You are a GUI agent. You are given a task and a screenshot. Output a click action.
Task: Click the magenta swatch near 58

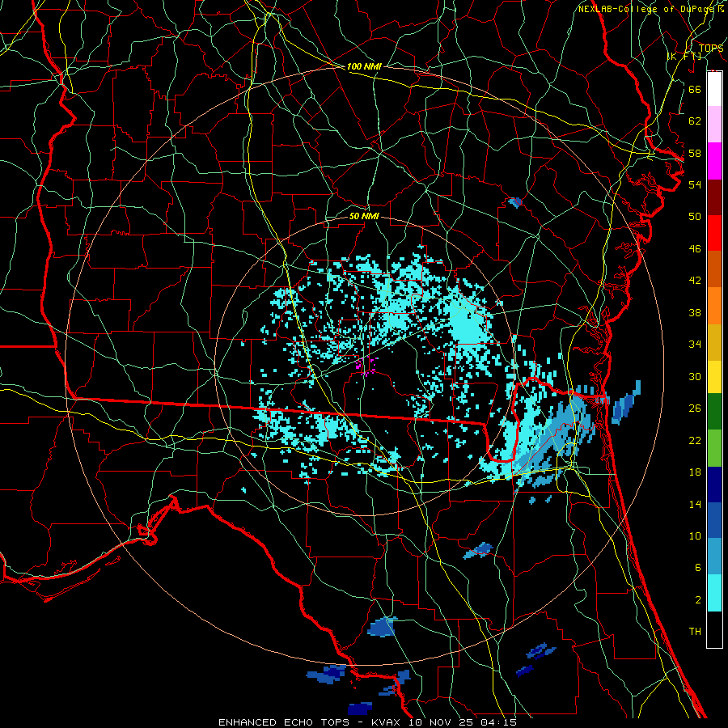click(714, 161)
